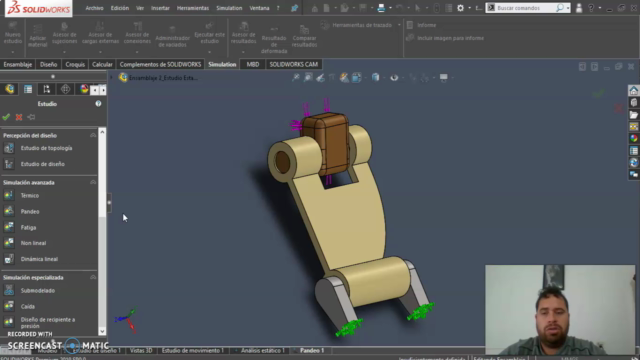Open the Edición menu

[120, 8]
